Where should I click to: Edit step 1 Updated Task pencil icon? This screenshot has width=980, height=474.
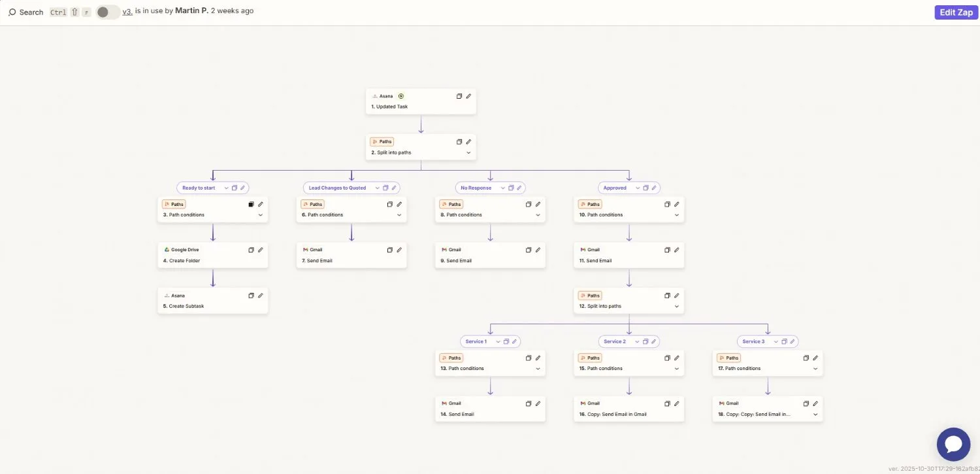468,96
